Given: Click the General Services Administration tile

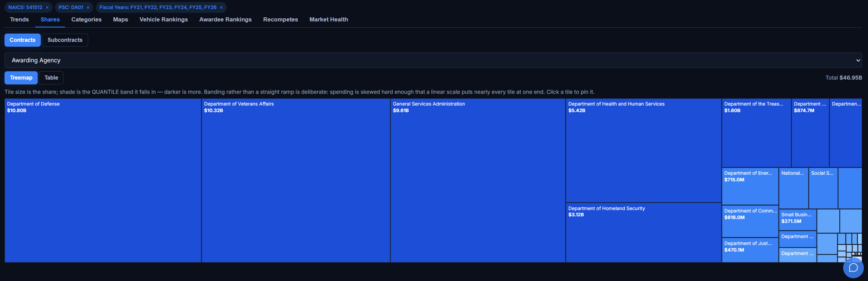Looking at the screenshot, I should tap(478, 181).
